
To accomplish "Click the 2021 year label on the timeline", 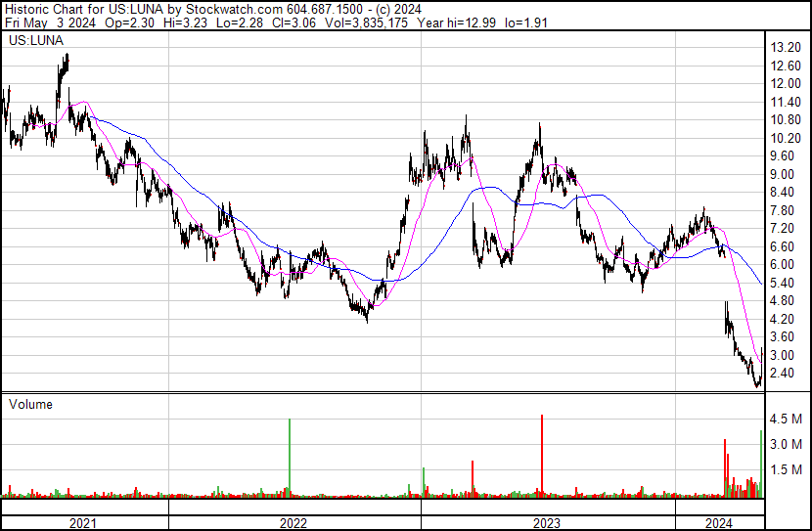I will click(82, 523).
